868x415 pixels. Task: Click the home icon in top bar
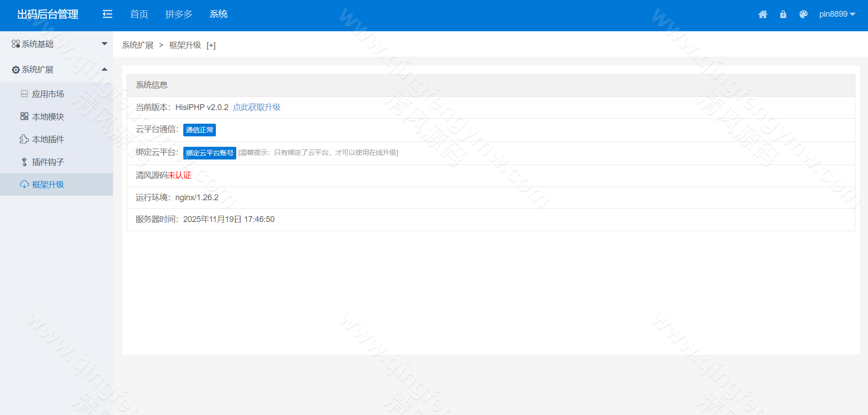(x=763, y=14)
